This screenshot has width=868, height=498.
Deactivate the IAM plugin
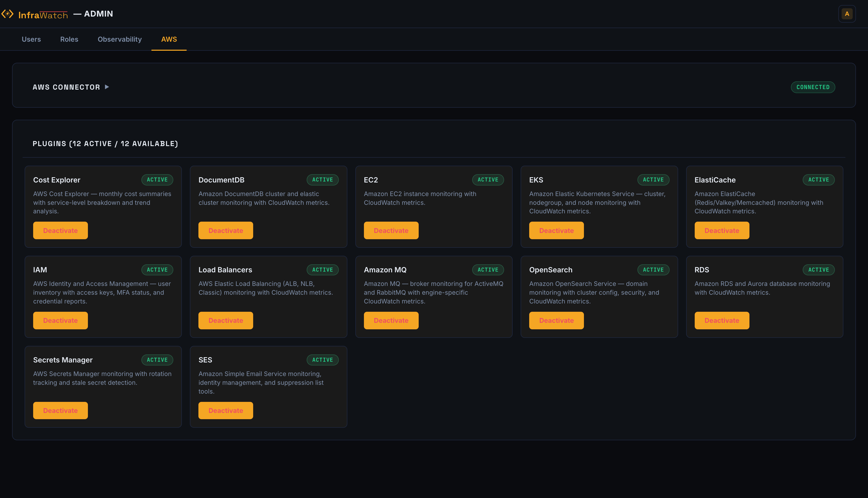(x=60, y=320)
